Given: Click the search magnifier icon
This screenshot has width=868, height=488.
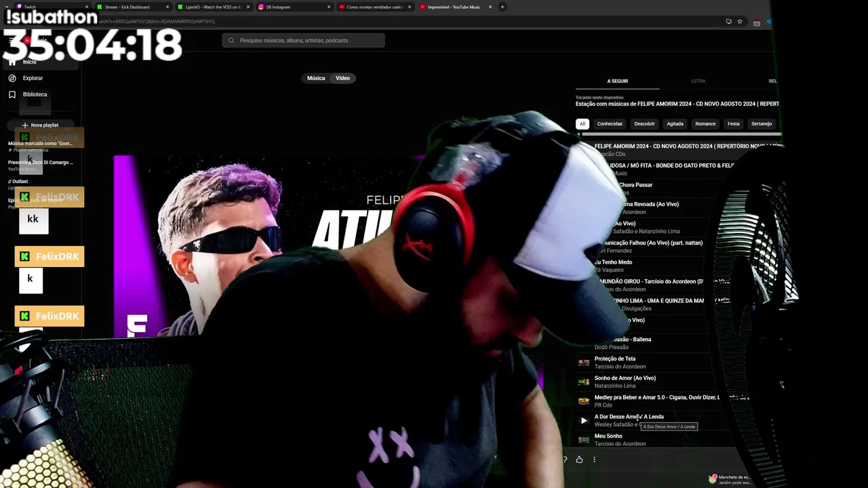Looking at the screenshot, I should [x=231, y=41].
